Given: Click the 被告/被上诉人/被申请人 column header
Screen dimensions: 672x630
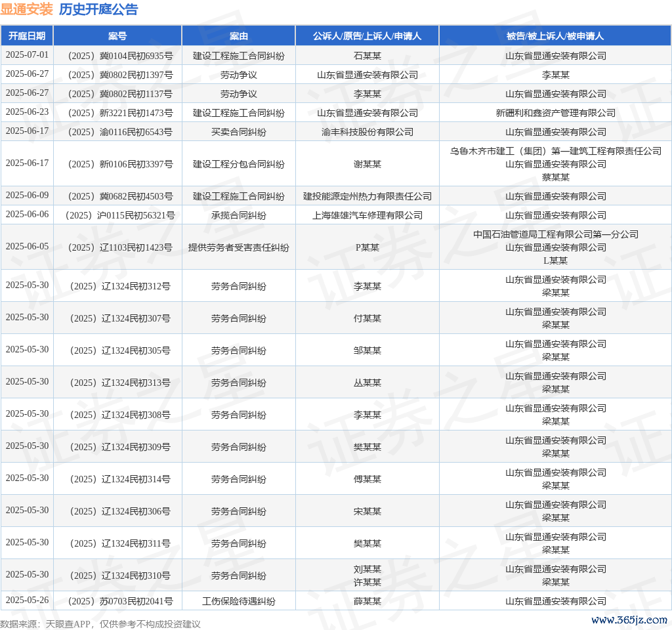Looking at the screenshot, I should (555, 36).
